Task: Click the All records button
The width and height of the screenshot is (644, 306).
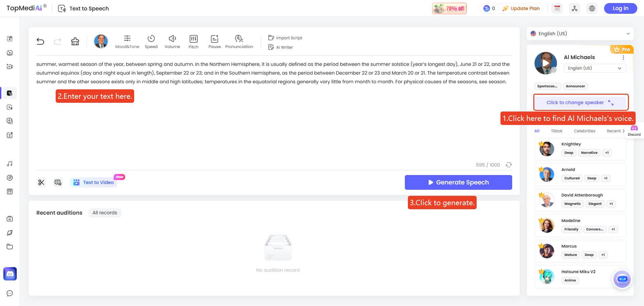Action: tap(105, 213)
